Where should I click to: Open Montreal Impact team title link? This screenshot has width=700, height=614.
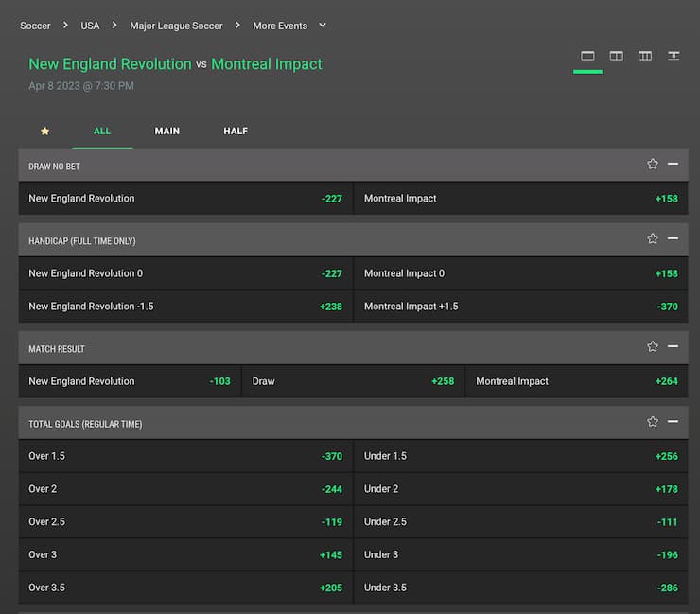pos(267,63)
